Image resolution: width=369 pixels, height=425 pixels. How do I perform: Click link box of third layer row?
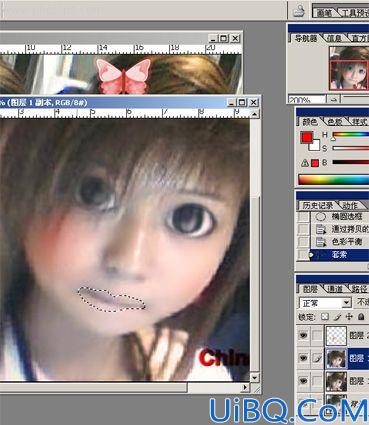coord(317,381)
